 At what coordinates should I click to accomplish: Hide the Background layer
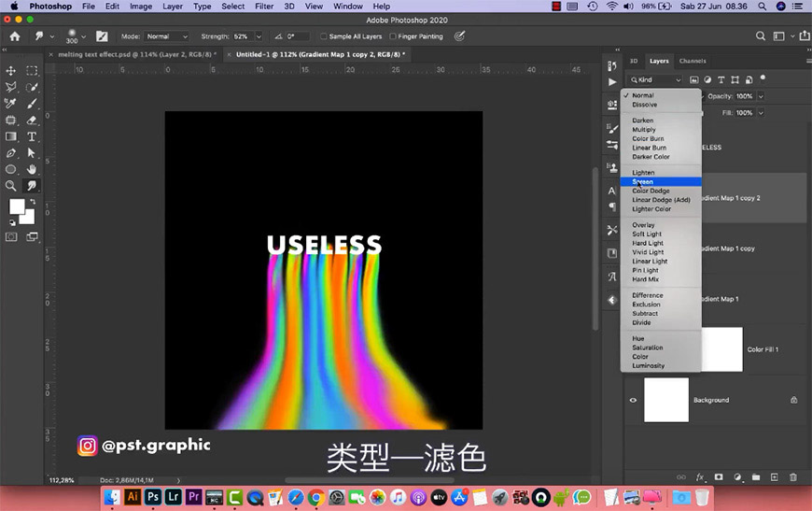[x=633, y=400]
